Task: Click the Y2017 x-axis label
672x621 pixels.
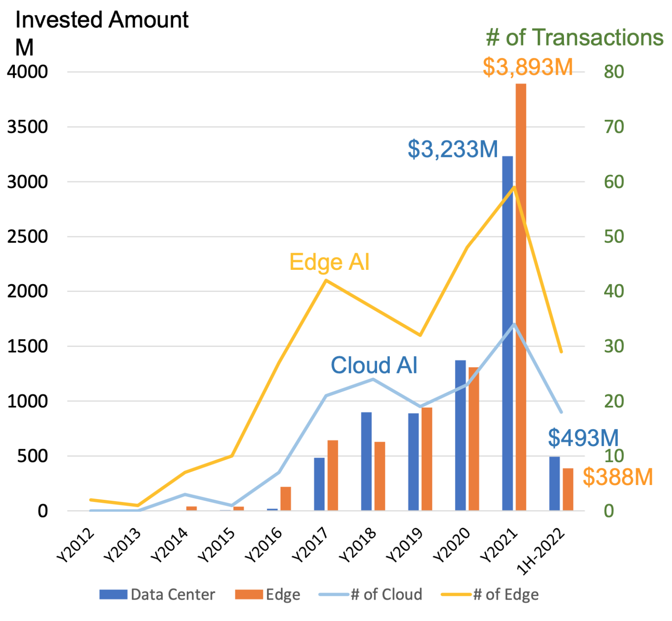Action: point(311,546)
